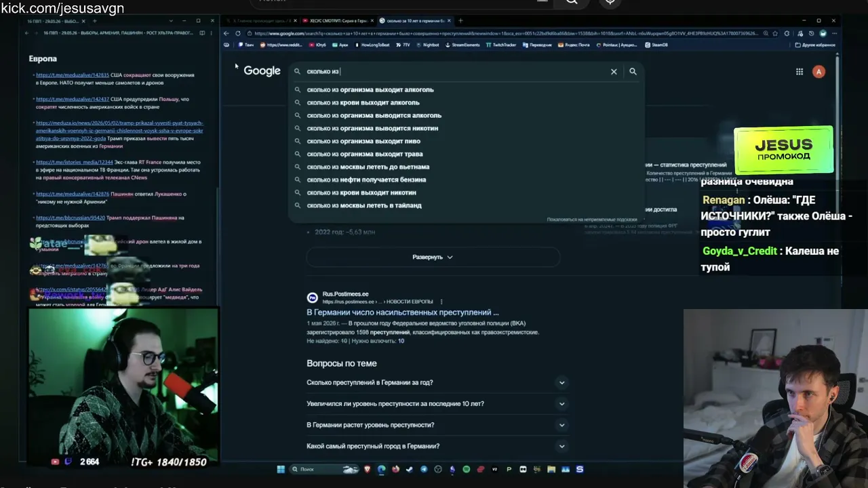Reload the Google results page
This screenshot has height=488, width=868.
point(237,33)
